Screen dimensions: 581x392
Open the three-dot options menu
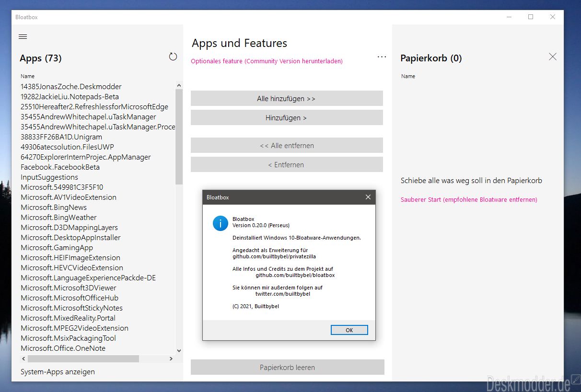tap(382, 57)
